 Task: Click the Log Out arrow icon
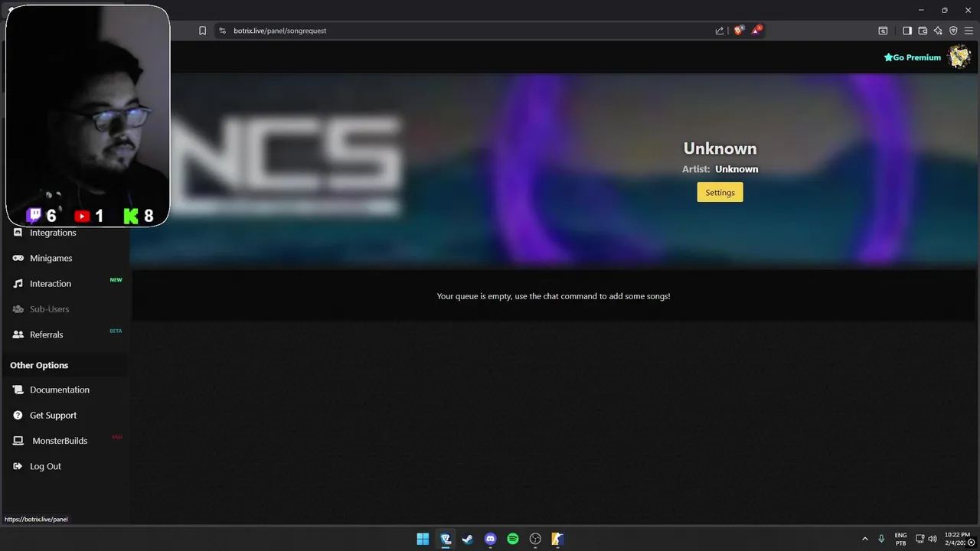click(x=18, y=466)
